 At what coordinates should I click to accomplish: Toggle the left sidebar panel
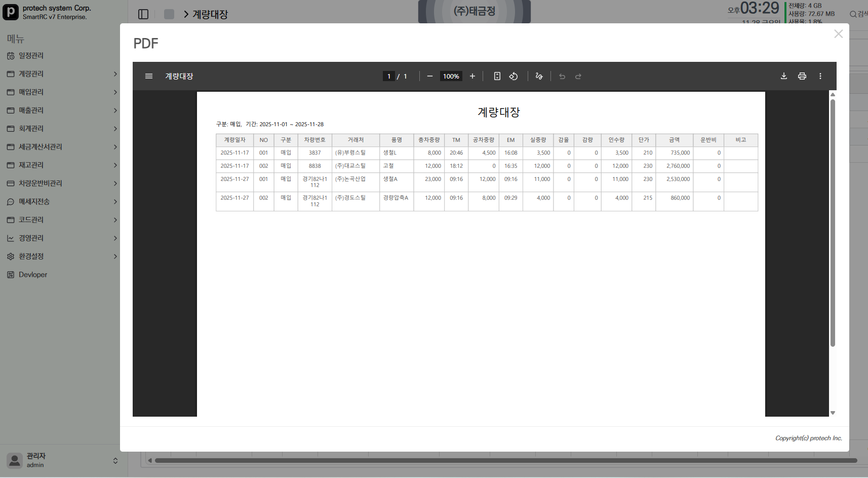click(x=143, y=14)
